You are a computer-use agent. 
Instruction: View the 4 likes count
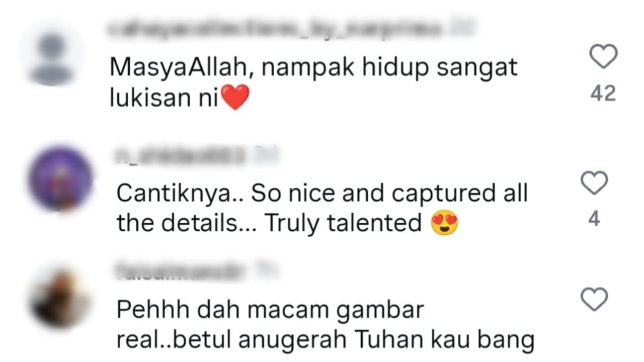[x=594, y=219]
